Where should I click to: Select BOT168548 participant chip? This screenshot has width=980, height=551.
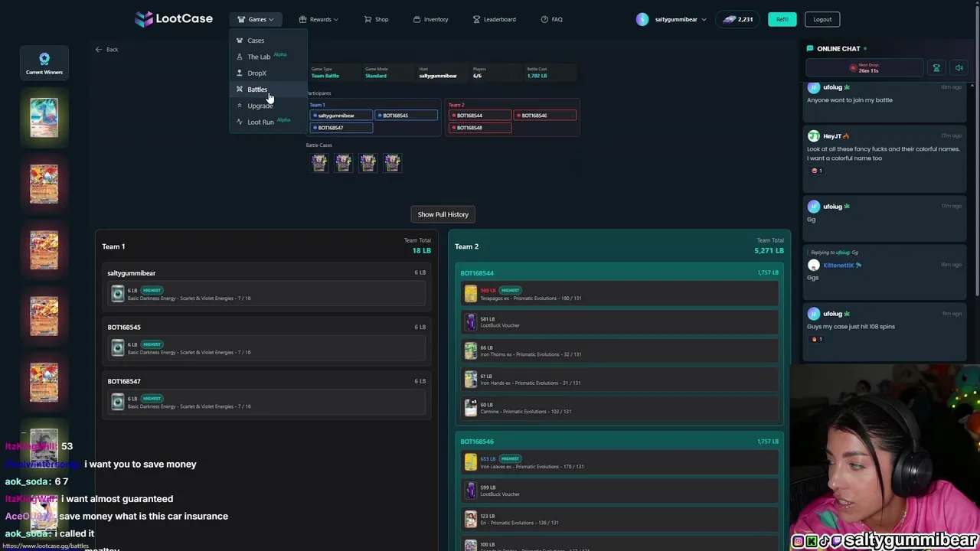480,128
